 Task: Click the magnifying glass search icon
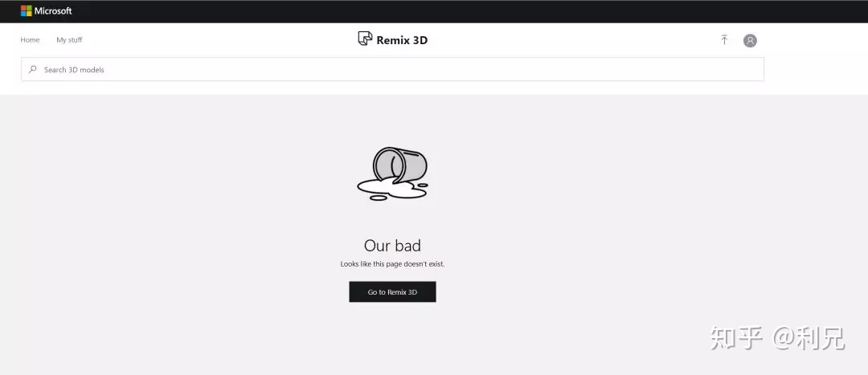pos(33,70)
